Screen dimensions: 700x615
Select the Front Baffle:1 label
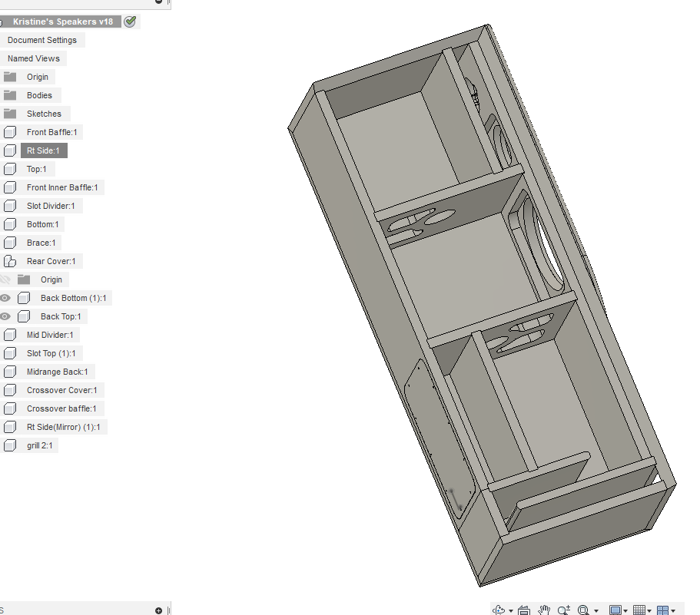click(51, 132)
